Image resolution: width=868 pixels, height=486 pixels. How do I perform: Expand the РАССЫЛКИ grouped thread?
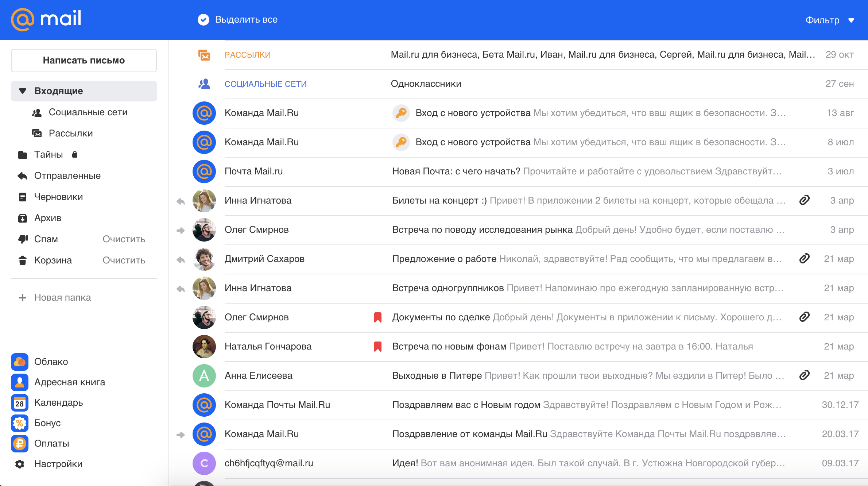click(248, 55)
